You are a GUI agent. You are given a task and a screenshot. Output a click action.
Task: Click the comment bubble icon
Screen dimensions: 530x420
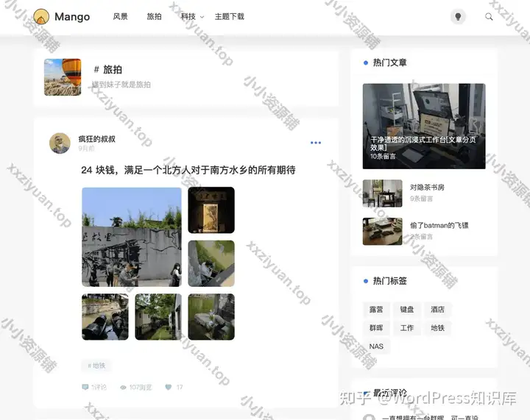click(x=85, y=387)
